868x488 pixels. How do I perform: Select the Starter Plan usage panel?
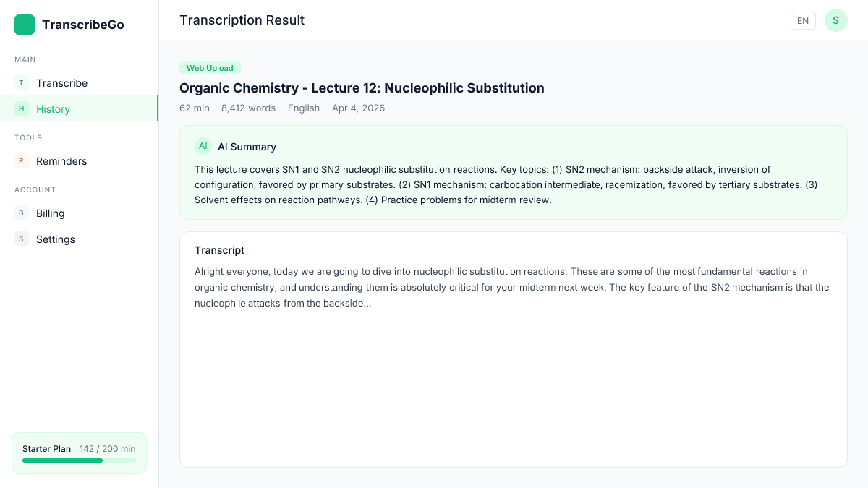coord(79,453)
